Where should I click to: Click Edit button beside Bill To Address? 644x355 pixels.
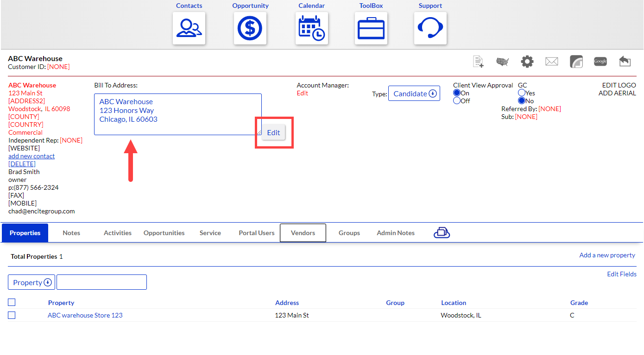point(273,132)
